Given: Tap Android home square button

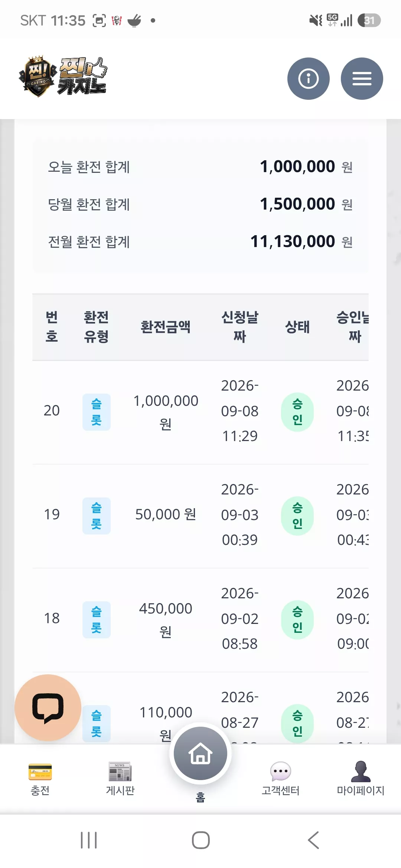Looking at the screenshot, I should click(200, 840).
